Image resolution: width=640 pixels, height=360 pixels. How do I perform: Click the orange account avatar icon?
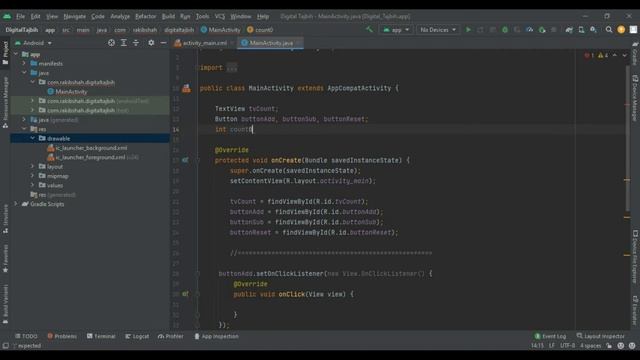[621, 30]
